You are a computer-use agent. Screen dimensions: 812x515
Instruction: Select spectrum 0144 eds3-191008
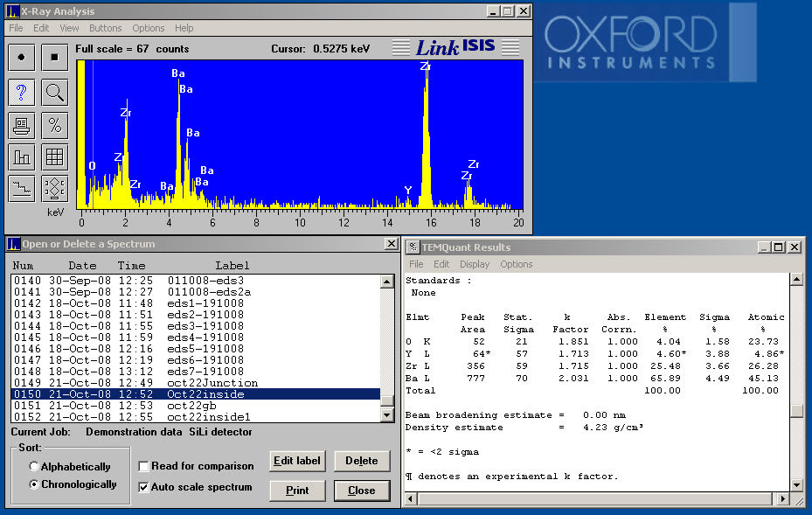(x=196, y=326)
